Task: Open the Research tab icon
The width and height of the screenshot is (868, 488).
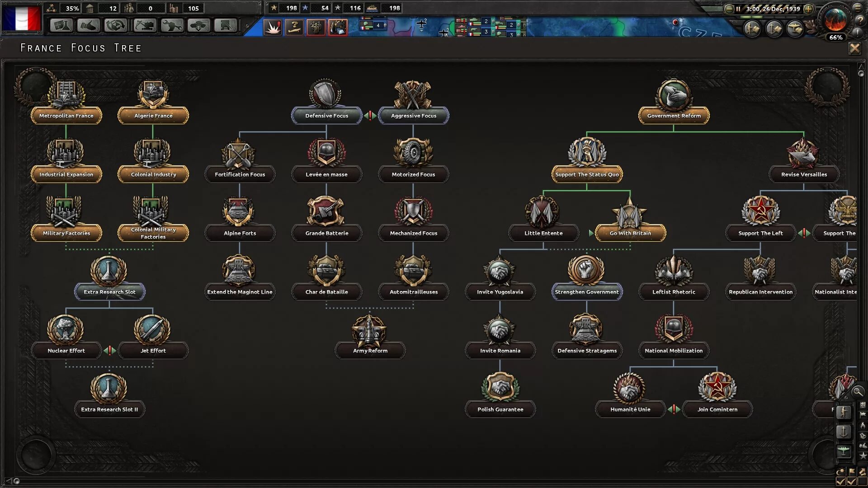Action: 61,25
